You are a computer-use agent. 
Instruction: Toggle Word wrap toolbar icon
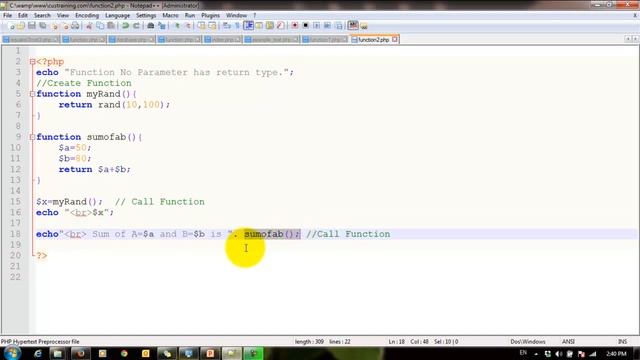227,26
